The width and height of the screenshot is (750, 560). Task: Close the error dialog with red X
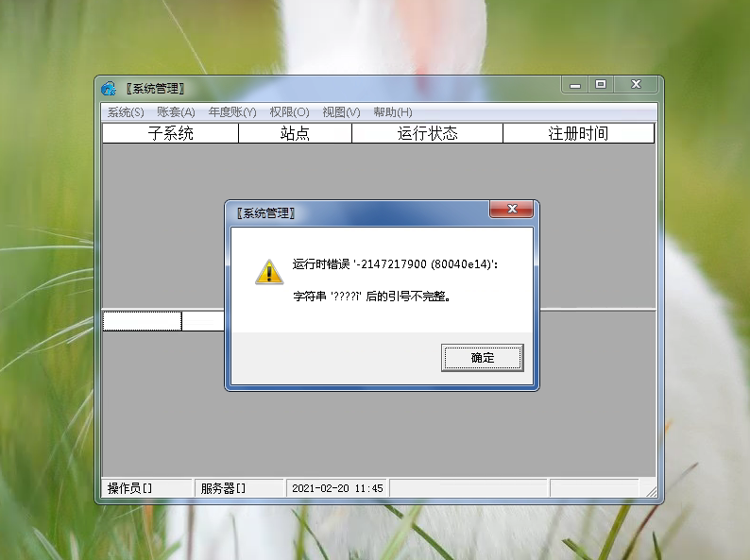511,209
